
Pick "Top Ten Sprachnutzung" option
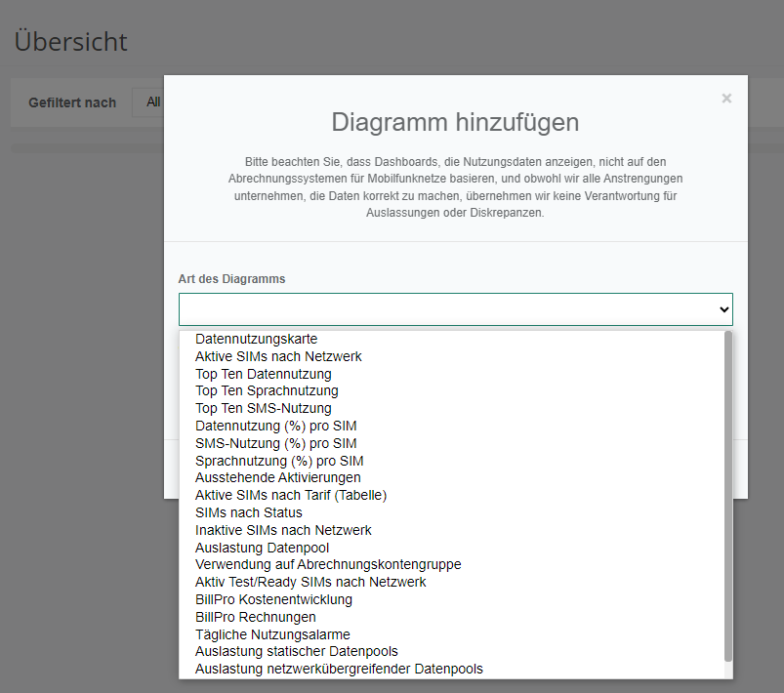point(268,390)
